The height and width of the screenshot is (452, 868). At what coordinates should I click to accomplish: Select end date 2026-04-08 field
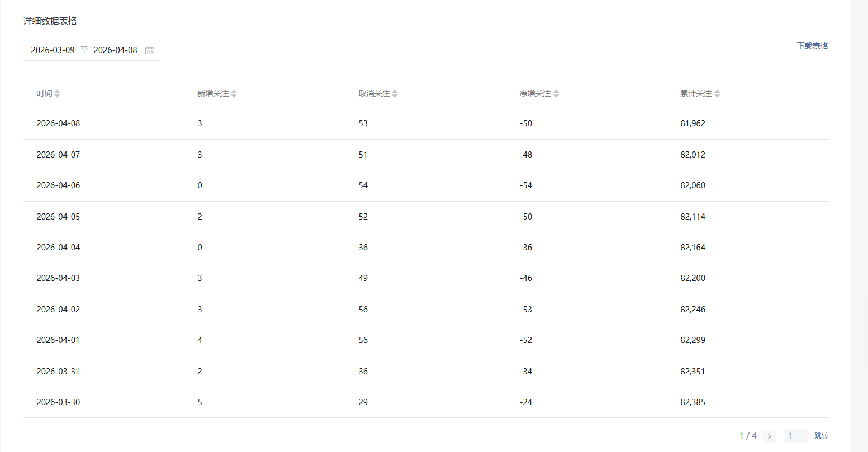pyautogui.click(x=115, y=50)
